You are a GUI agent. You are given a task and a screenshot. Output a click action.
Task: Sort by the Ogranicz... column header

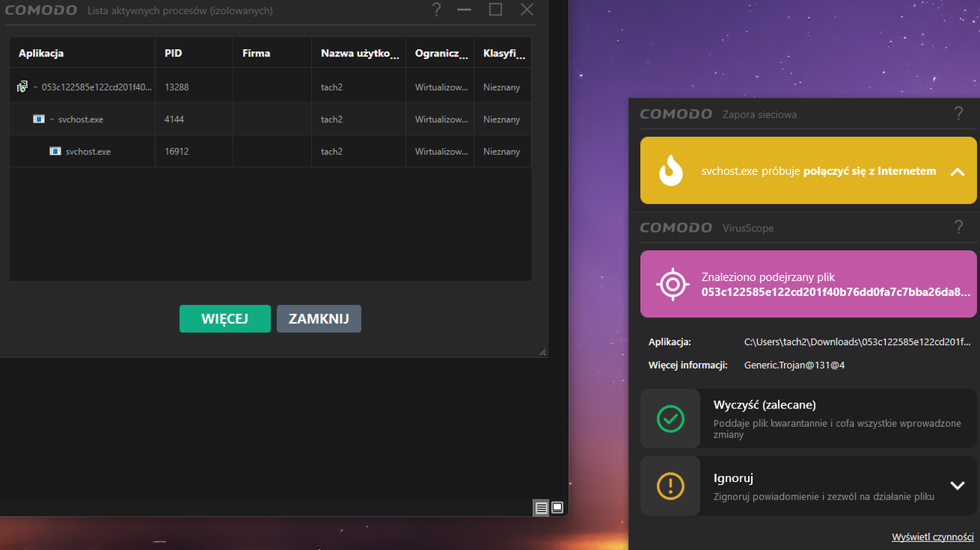pyautogui.click(x=440, y=54)
